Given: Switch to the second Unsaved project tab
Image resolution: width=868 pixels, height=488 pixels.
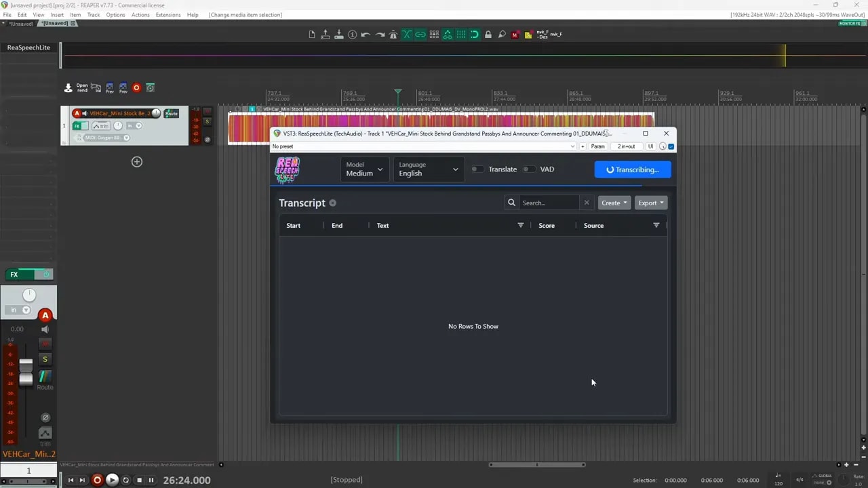Looking at the screenshot, I should [57, 23].
